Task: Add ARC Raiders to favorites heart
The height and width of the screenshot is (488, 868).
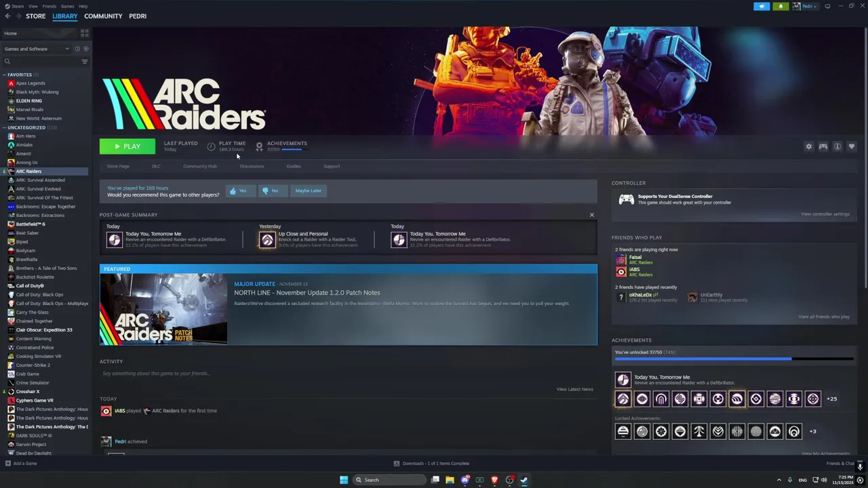Action: (x=852, y=146)
